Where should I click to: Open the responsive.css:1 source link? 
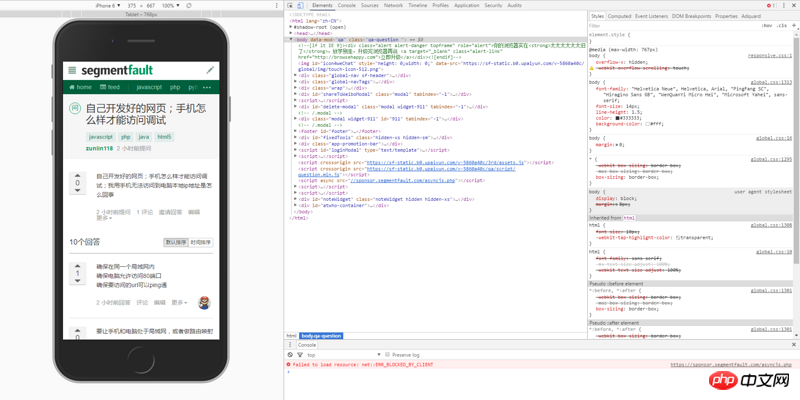(x=770, y=56)
